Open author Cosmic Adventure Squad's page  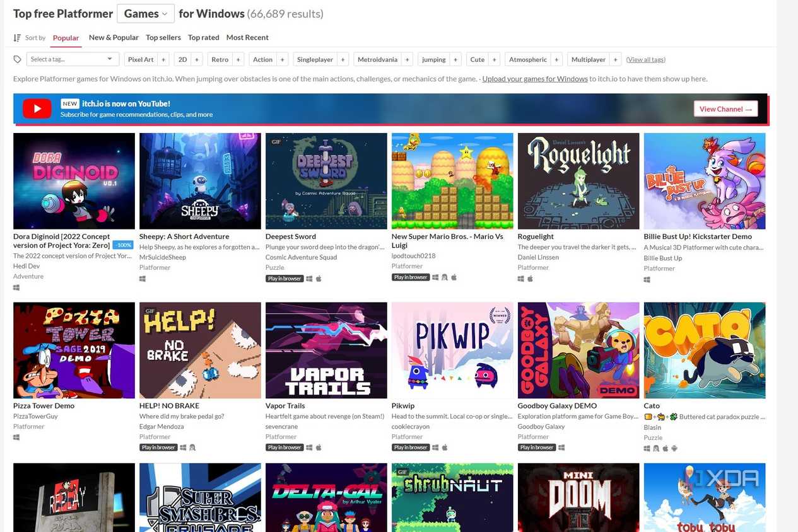coord(302,257)
